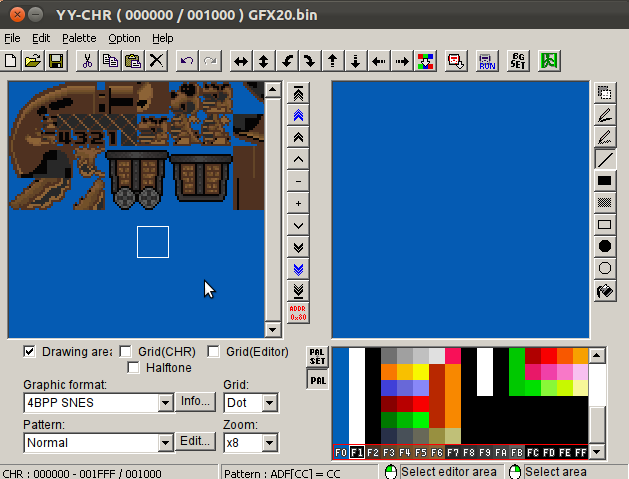
Task: Click the color replace icon
Action: click(x=425, y=61)
